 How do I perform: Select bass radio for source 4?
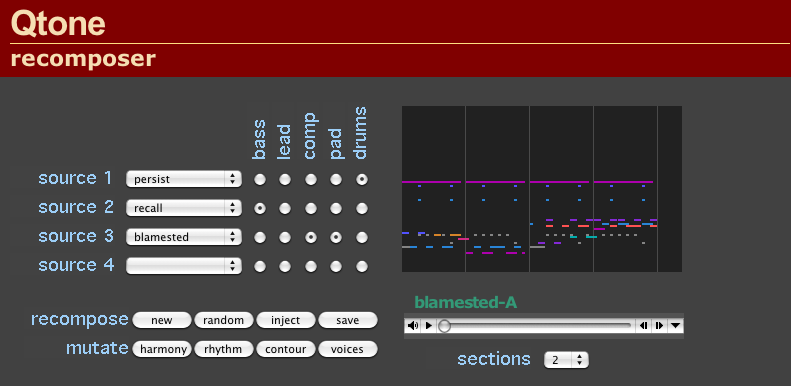pos(260,266)
